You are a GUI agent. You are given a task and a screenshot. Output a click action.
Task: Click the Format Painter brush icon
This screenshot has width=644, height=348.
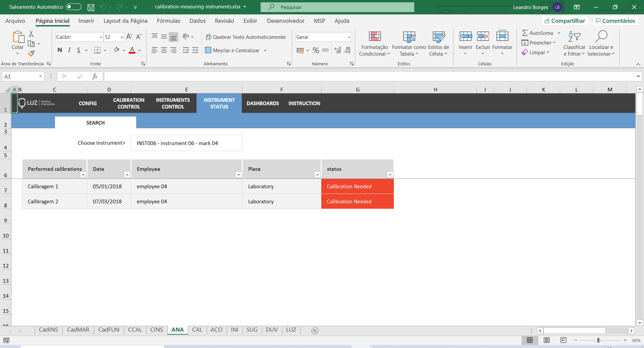(31, 53)
